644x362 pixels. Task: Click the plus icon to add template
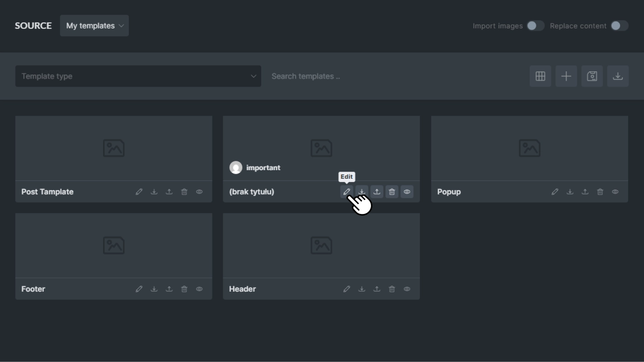tap(566, 76)
